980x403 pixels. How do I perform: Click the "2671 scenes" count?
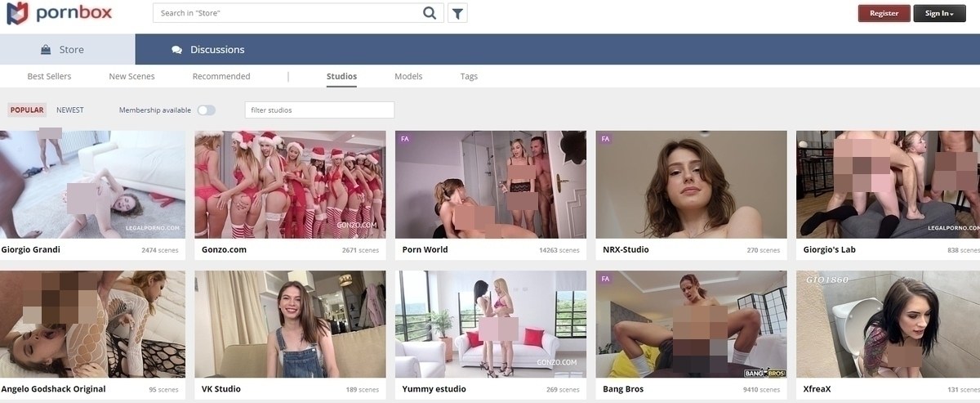click(360, 250)
